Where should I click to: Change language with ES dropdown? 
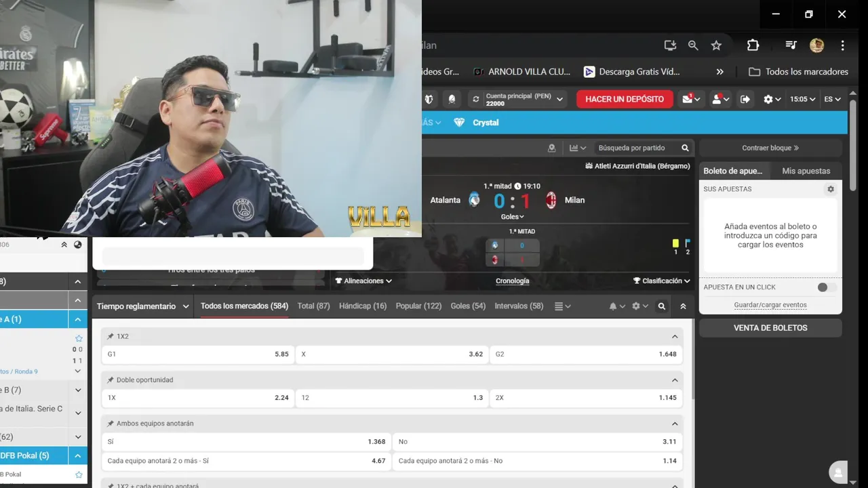tap(832, 99)
